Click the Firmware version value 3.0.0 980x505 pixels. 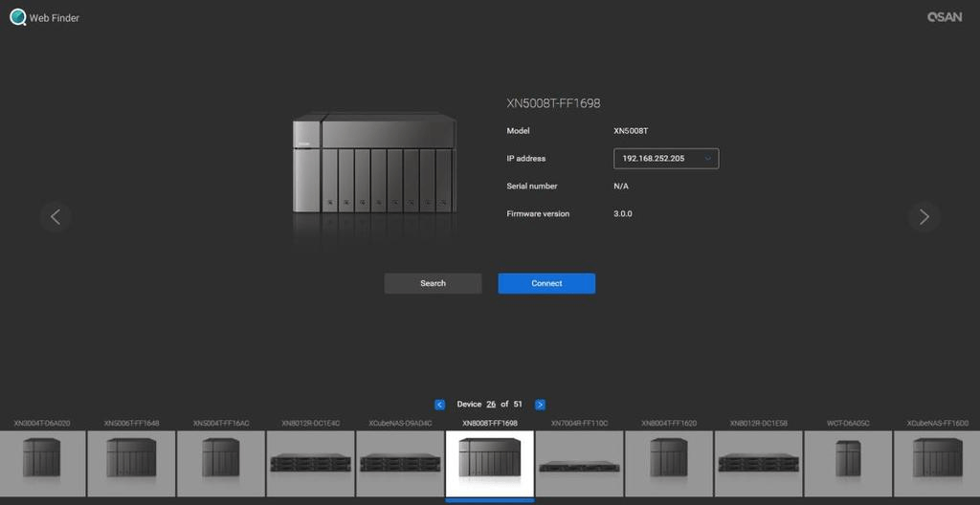point(623,213)
